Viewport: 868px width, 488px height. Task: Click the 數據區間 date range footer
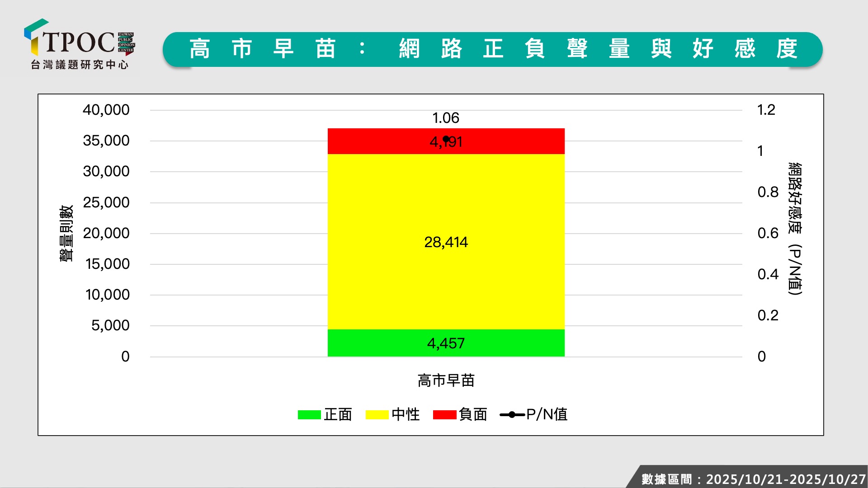point(753,479)
